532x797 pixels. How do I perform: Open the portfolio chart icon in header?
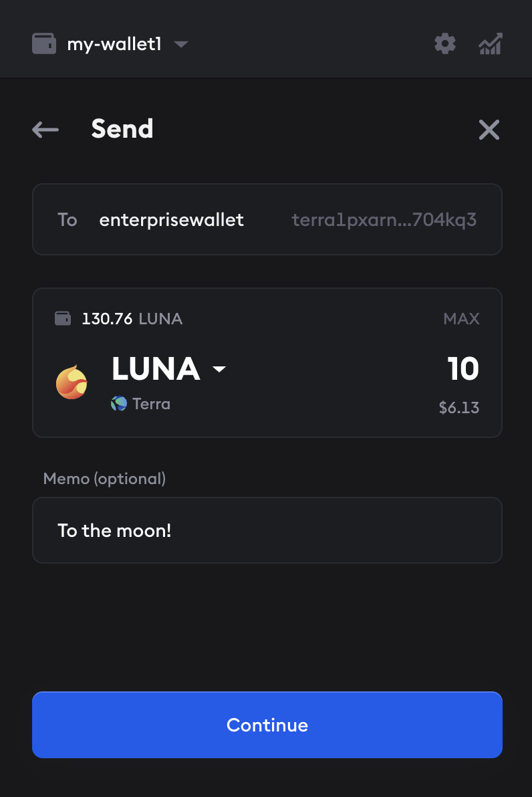tap(491, 45)
